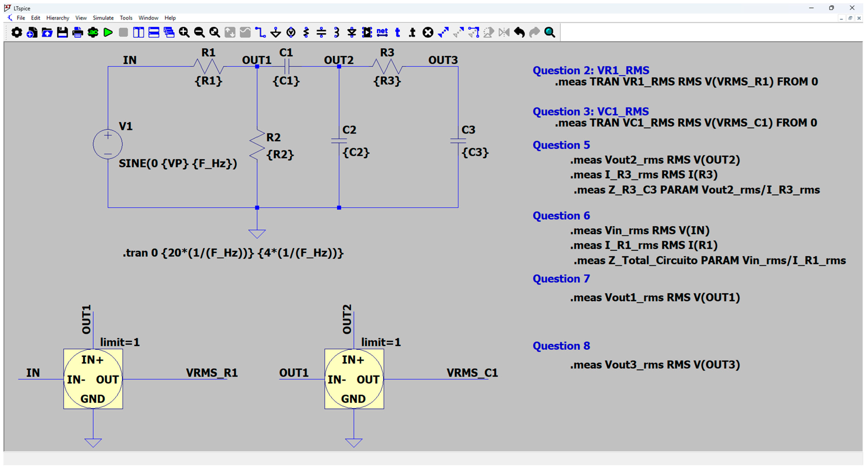Select the draw wire tool
The image size is (868, 468).
[260, 32]
